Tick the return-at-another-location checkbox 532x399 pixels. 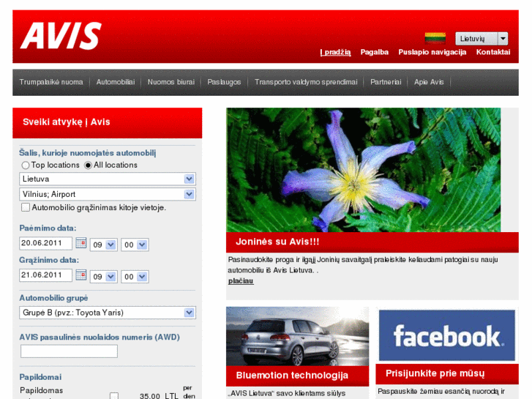click(26, 207)
